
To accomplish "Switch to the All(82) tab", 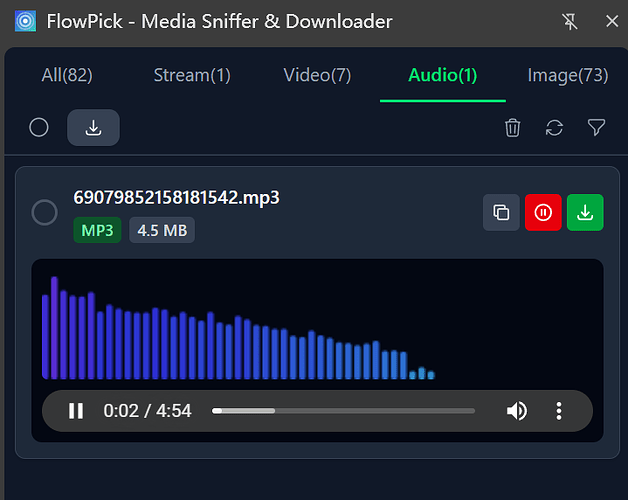I will [x=67, y=75].
